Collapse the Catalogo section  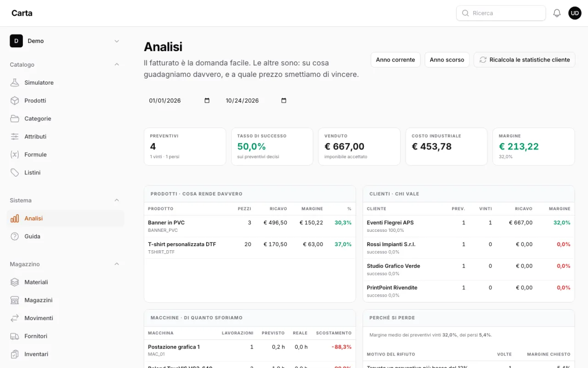[117, 65]
